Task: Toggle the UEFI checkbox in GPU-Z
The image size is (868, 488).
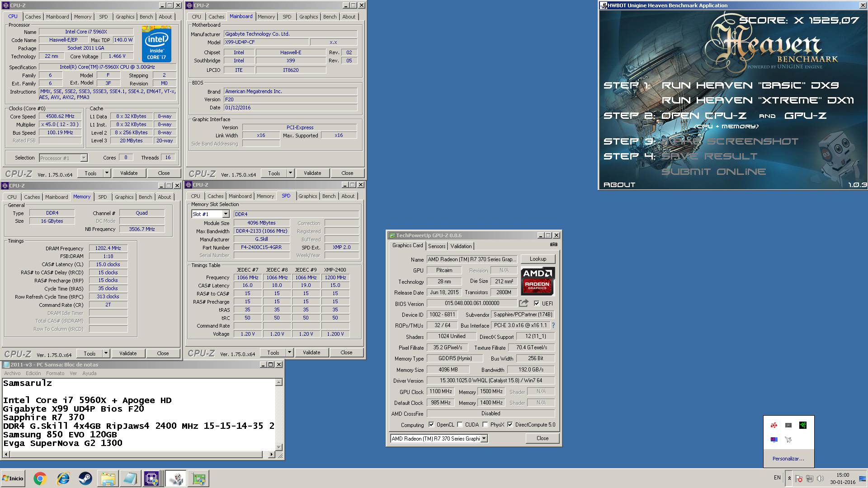Action: [537, 303]
